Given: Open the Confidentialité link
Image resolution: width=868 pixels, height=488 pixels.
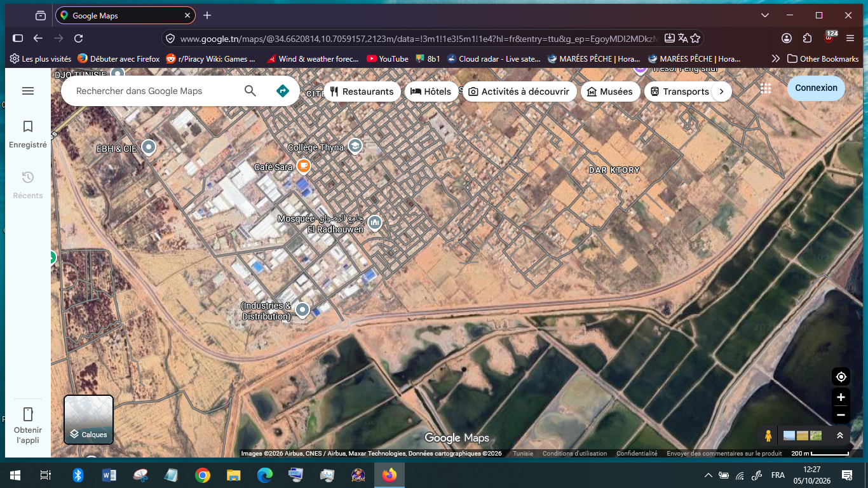Looking at the screenshot, I should click(637, 454).
